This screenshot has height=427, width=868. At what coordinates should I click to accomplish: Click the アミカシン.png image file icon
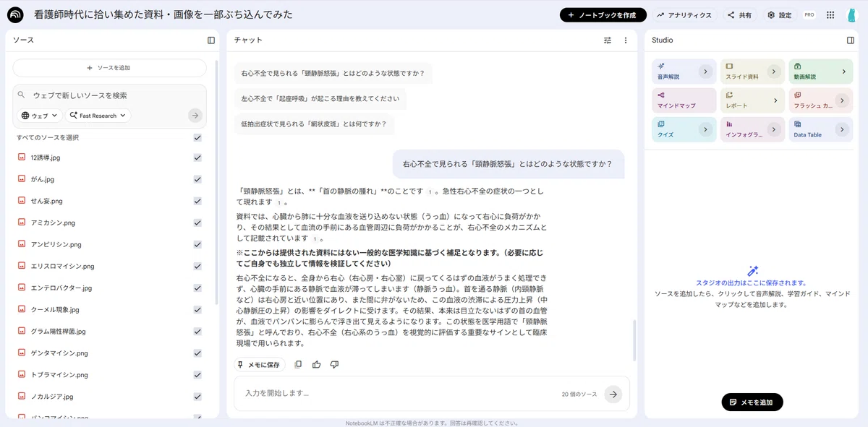click(x=22, y=223)
